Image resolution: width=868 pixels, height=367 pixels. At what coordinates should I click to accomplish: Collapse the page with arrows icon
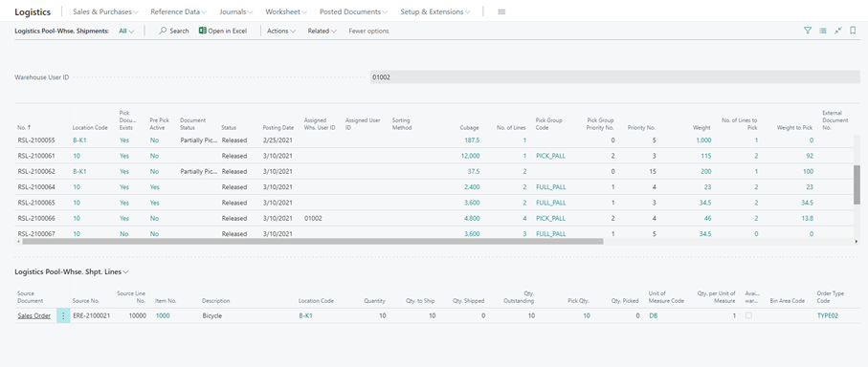click(x=838, y=31)
